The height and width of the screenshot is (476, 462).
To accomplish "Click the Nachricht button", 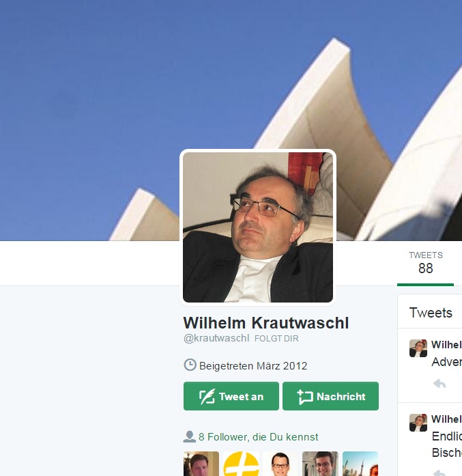I will pos(331,396).
